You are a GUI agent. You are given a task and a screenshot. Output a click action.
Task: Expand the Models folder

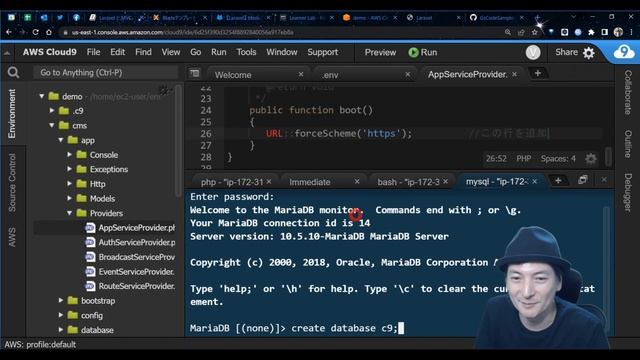(69, 198)
